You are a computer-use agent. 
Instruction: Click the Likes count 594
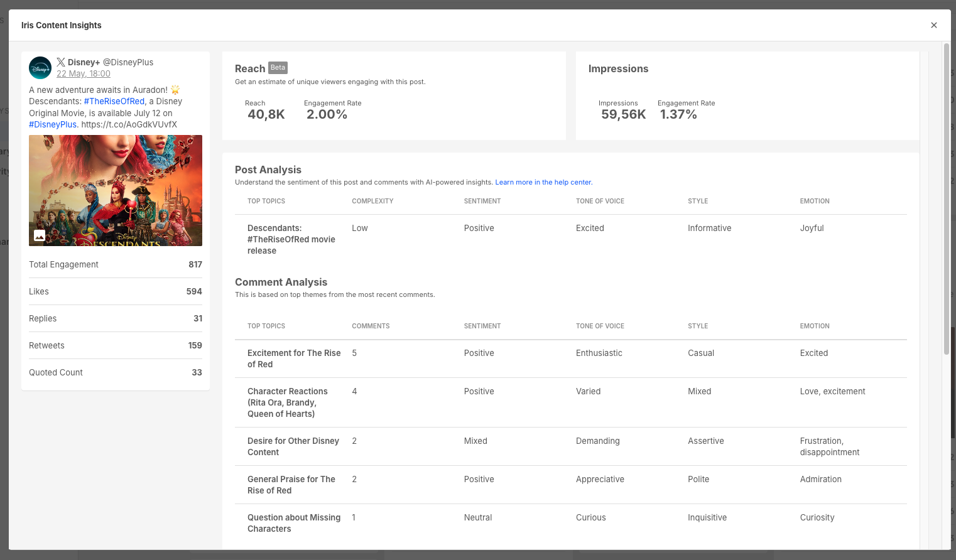[194, 291]
